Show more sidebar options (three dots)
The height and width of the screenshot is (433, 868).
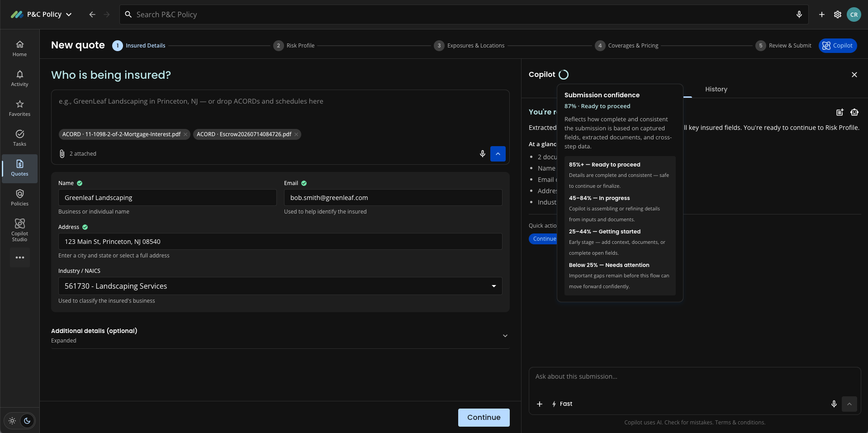click(20, 257)
